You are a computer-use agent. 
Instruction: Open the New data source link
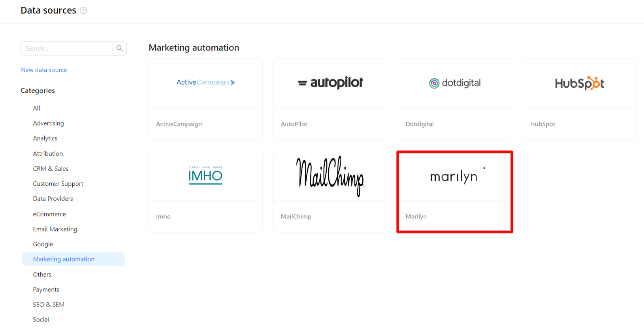coord(44,70)
